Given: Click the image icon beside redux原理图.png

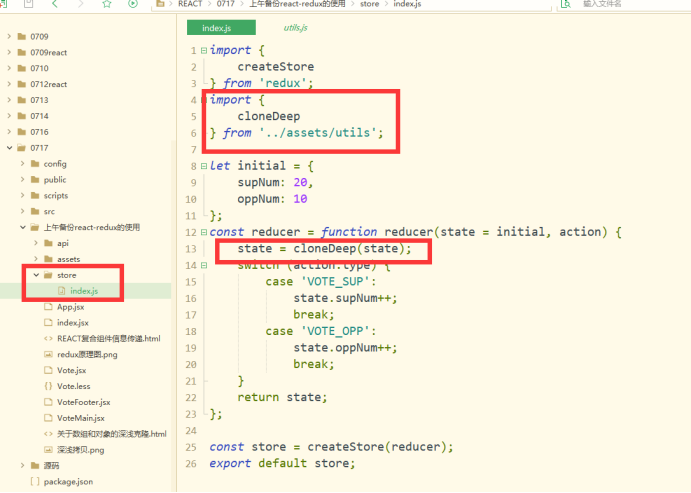Looking at the screenshot, I should 48,354.
